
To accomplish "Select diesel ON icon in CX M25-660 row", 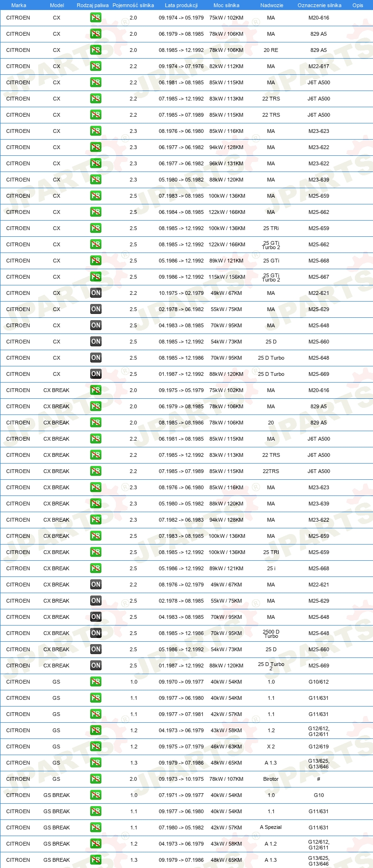I will pos(96,342).
